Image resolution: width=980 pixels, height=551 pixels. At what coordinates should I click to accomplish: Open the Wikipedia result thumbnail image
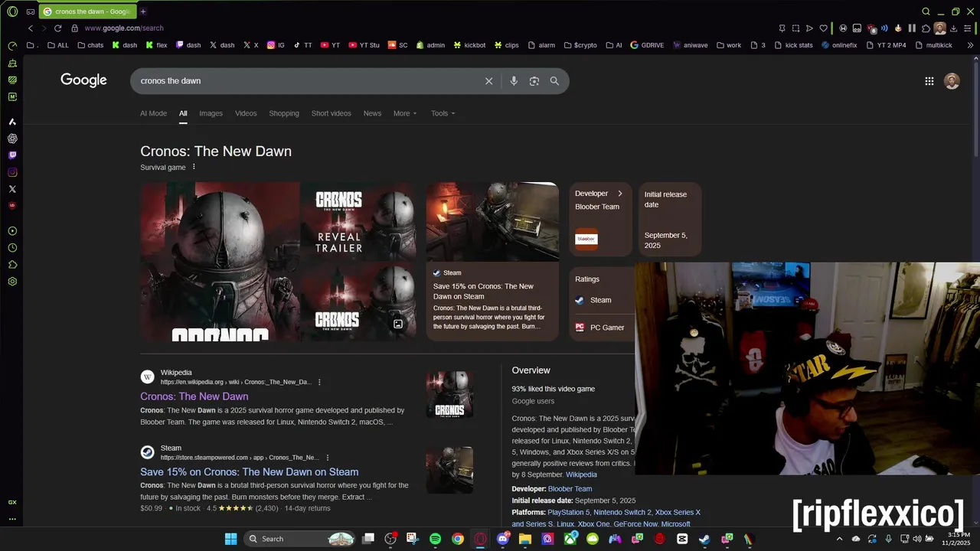click(449, 395)
